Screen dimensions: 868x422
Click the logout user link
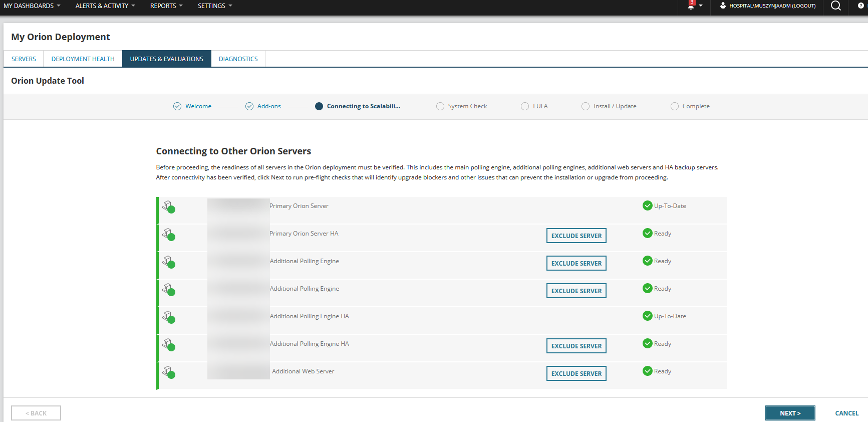pos(772,6)
